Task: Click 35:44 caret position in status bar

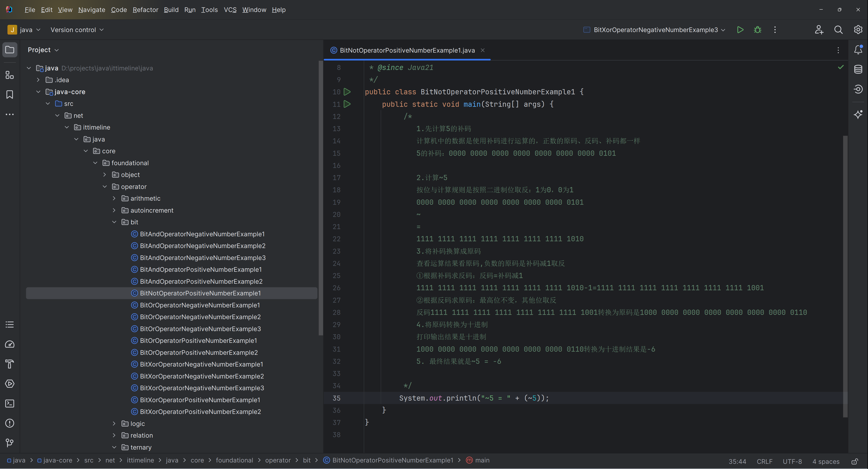Action: coord(737,462)
